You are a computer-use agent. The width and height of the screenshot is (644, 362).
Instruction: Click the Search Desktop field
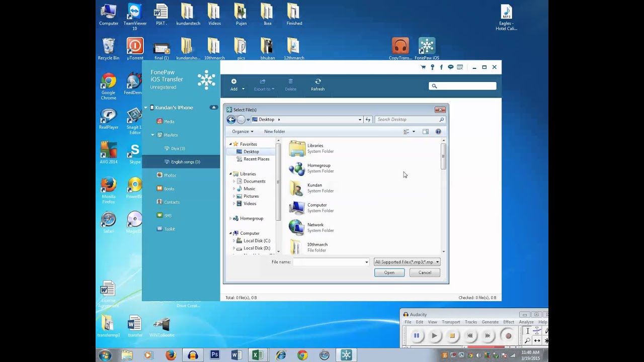coord(410,120)
